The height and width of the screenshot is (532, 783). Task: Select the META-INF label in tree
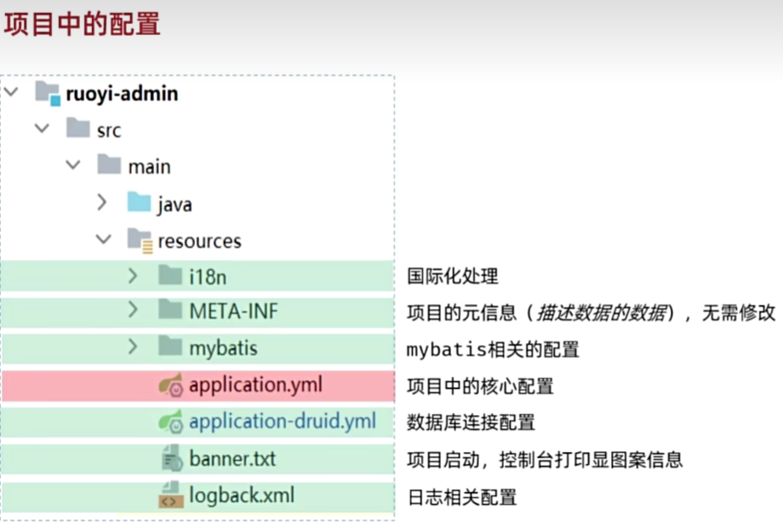[234, 312]
